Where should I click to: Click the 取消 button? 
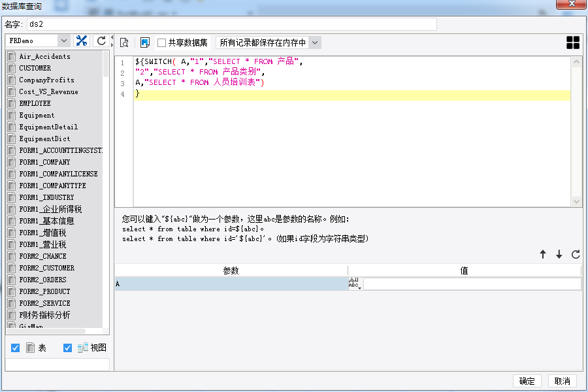(562, 381)
